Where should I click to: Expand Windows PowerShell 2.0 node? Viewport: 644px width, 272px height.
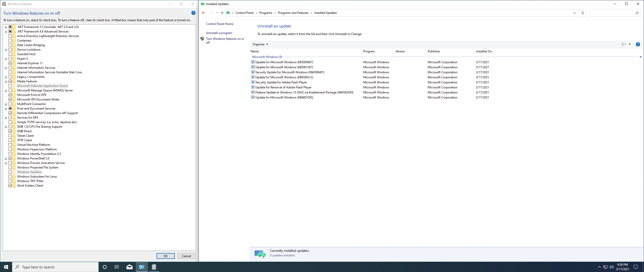(x=6, y=159)
